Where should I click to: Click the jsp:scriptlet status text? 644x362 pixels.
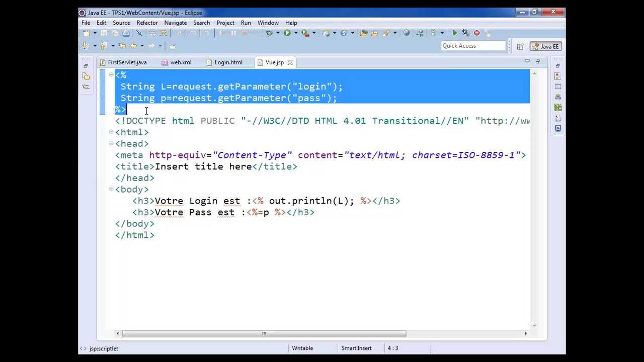pos(104,348)
